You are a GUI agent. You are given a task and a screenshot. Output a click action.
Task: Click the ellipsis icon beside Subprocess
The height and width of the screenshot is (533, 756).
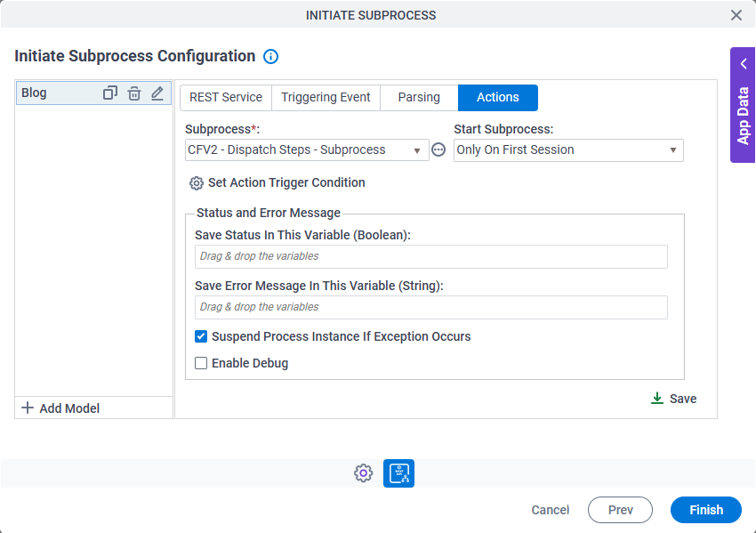(x=438, y=150)
